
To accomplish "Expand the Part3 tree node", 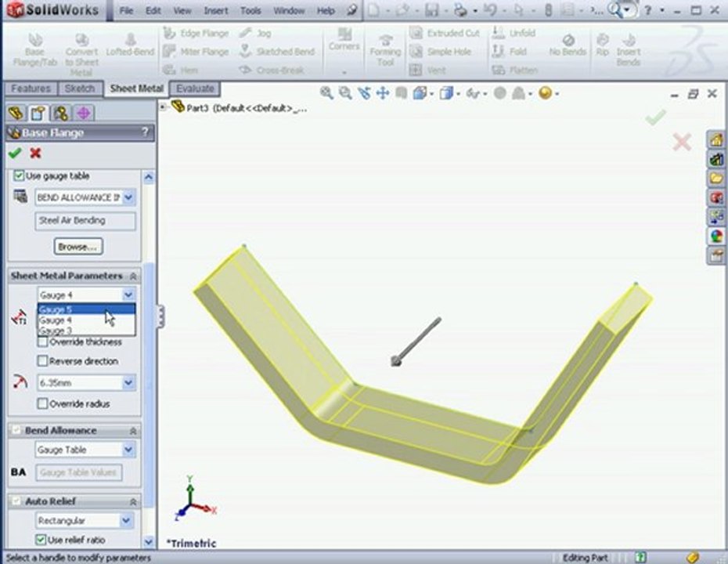I will tap(163, 107).
